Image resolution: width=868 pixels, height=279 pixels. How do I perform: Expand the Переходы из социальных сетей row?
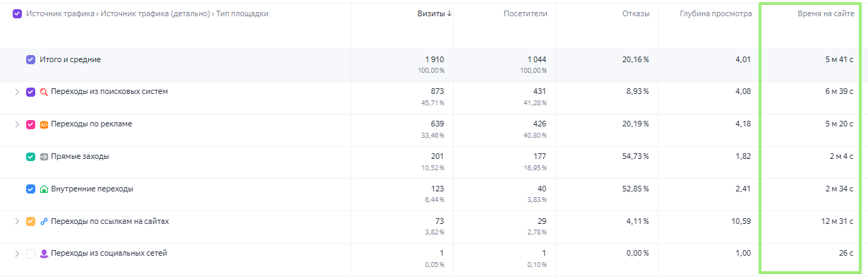point(17,254)
